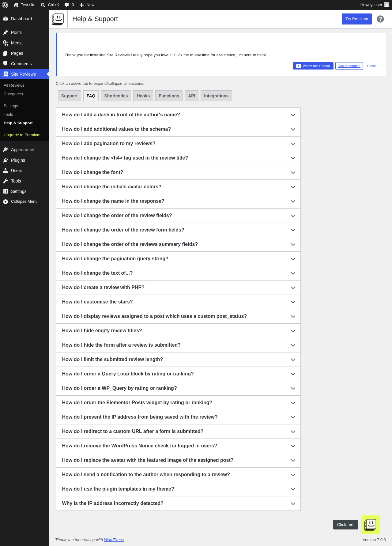Click the Try Premium button

click(x=357, y=19)
